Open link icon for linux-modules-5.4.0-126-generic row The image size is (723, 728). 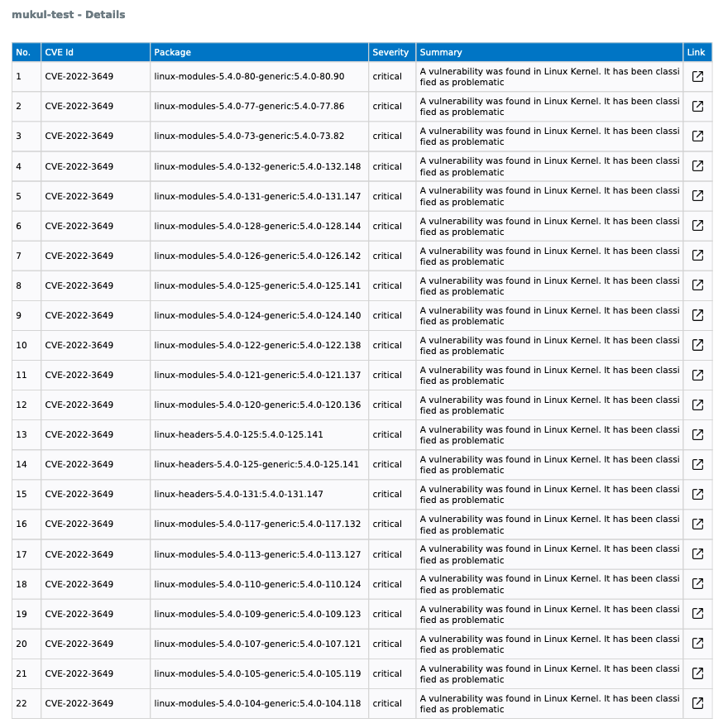pyautogui.click(x=697, y=255)
